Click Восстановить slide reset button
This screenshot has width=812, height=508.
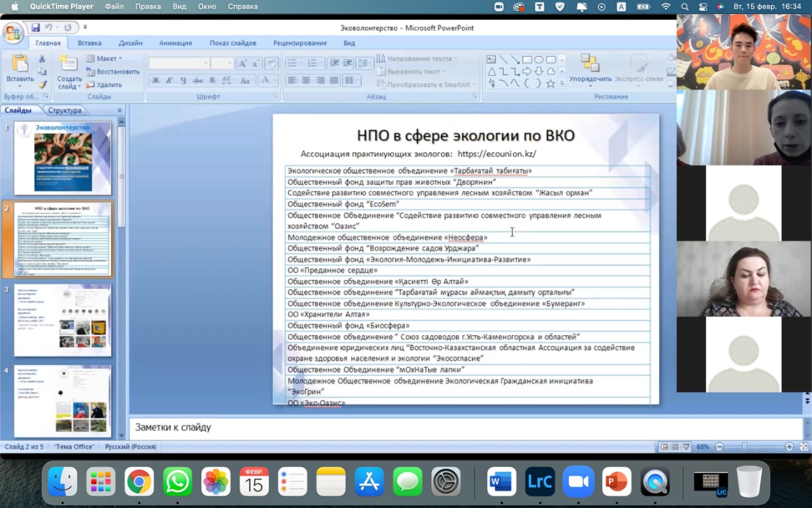coord(112,72)
